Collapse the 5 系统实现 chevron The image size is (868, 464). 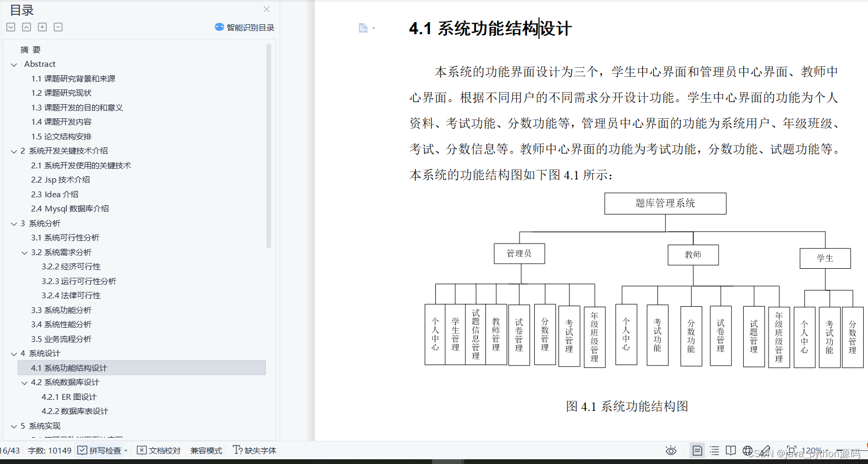coord(14,427)
